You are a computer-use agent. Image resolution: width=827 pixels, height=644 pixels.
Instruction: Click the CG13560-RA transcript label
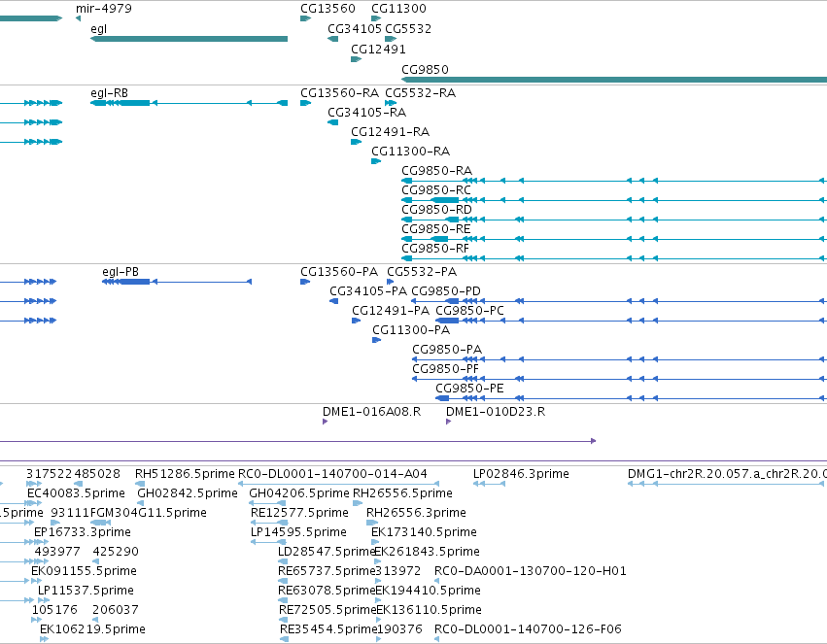click(340, 93)
